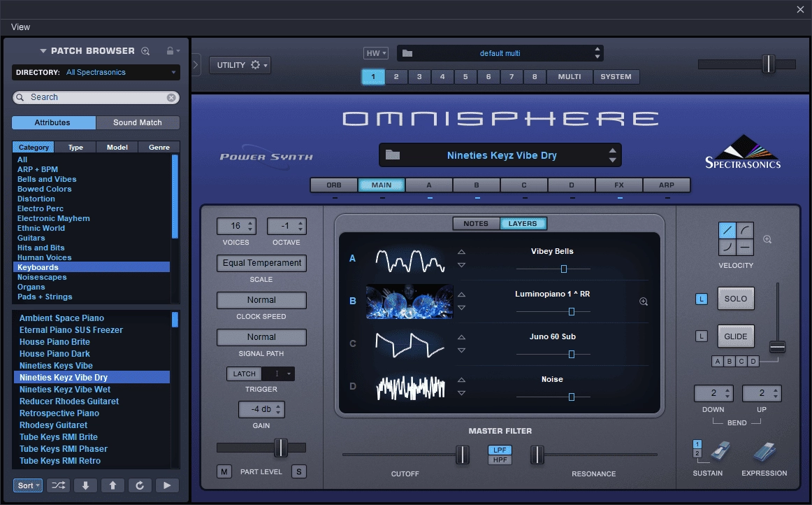Select part 2 button

click(x=396, y=77)
